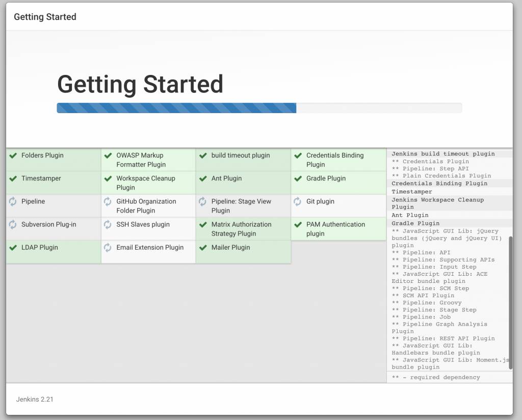Viewport: 522px width, 420px height.
Task: Click the green checkmark beside Folders Plugin
Action: (x=13, y=155)
